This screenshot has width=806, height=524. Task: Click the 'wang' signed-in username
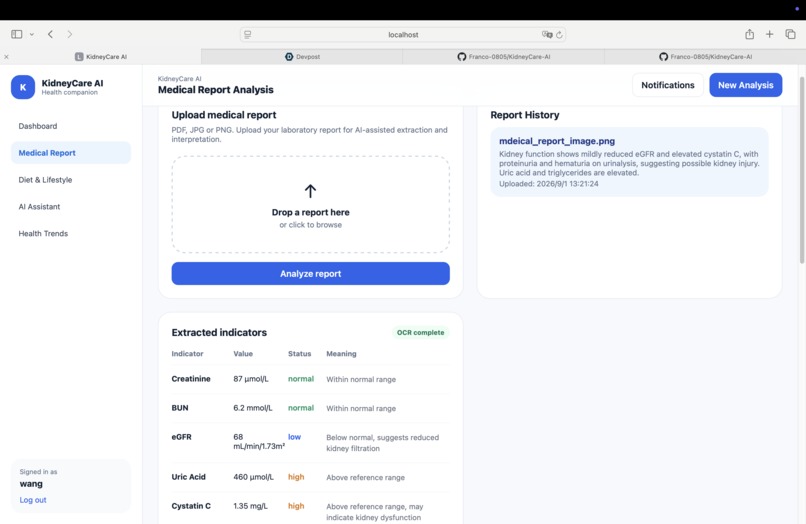(31, 484)
